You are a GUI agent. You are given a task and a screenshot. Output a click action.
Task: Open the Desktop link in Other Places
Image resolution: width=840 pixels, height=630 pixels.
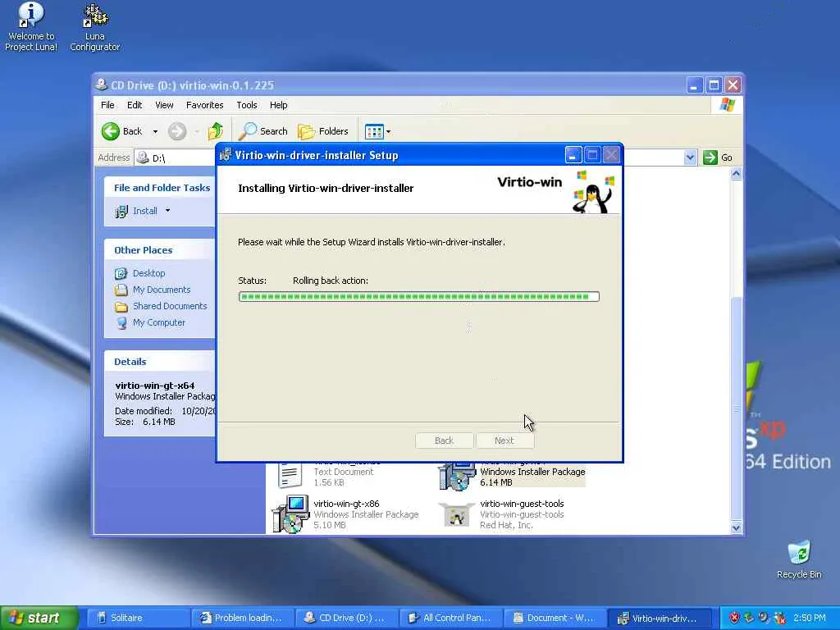pos(149,273)
